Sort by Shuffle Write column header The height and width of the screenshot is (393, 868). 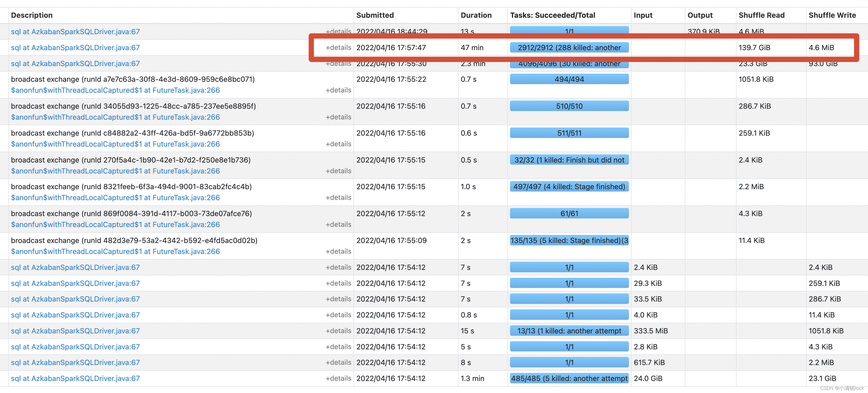[832, 15]
